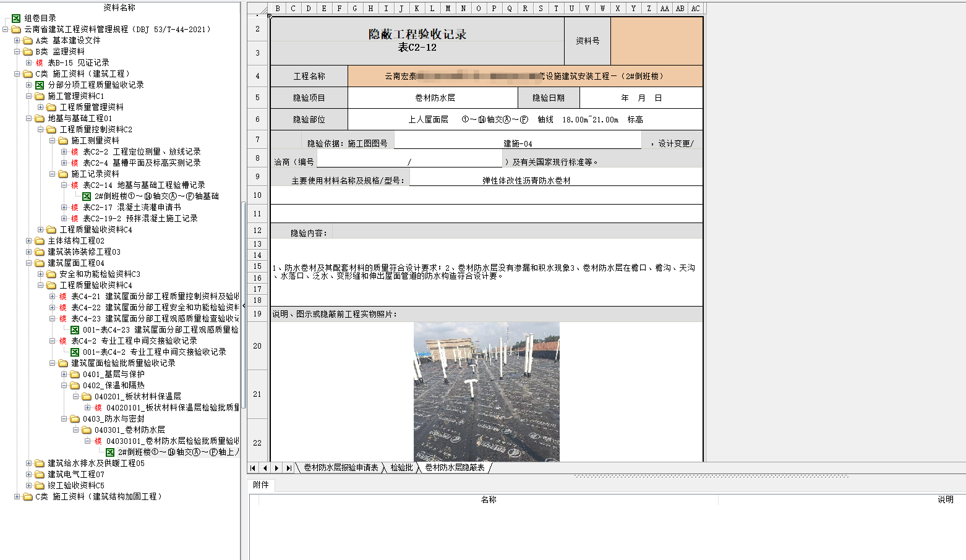Click the folder icon of 040301_卷材防水层
Screen dimensions: 966x560
[87, 430]
